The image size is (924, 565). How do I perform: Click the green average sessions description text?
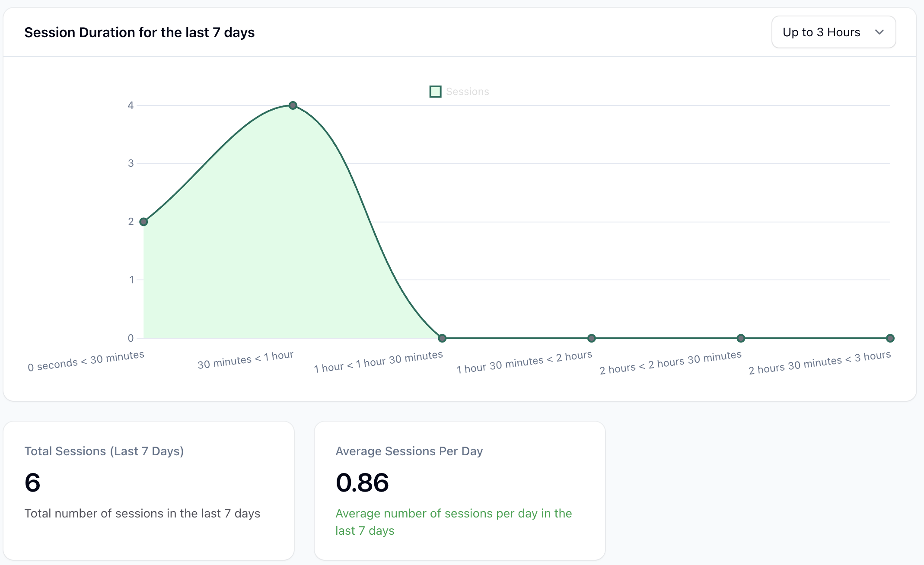(x=453, y=522)
